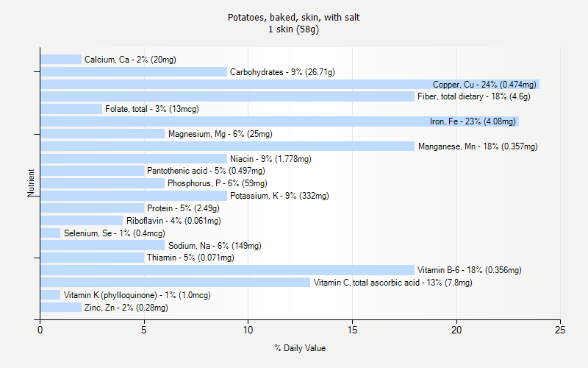Click the 'Nutrient' vertical axis title

31,183
